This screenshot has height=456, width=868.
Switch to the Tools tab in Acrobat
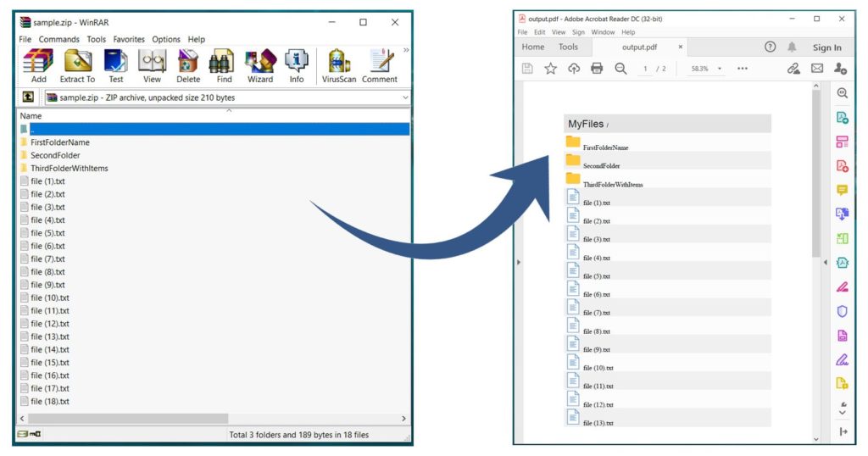point(568,47)
